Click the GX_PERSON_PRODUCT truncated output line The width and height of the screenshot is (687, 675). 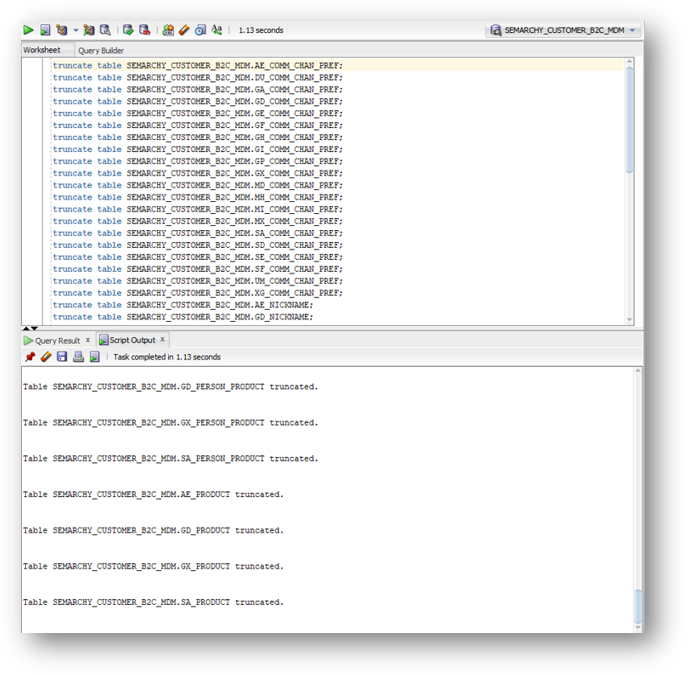pyautogui.click(x=170, y=423)
